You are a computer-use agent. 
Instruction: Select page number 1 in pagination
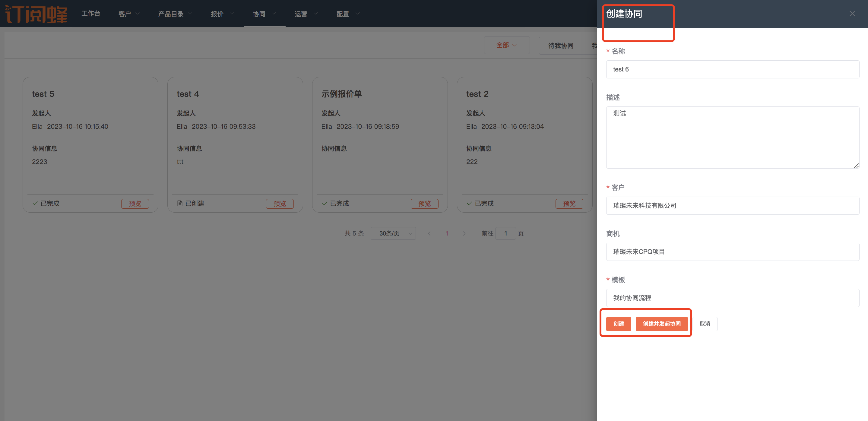(x=446, y=233)
